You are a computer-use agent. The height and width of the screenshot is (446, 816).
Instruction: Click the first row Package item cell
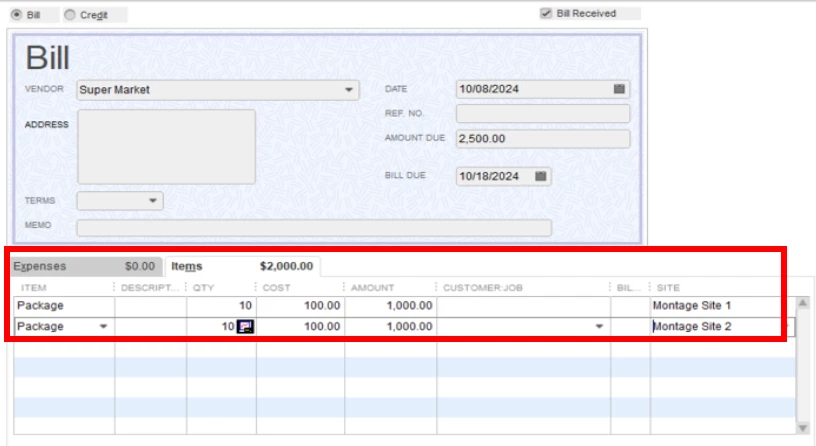(64, 305)
